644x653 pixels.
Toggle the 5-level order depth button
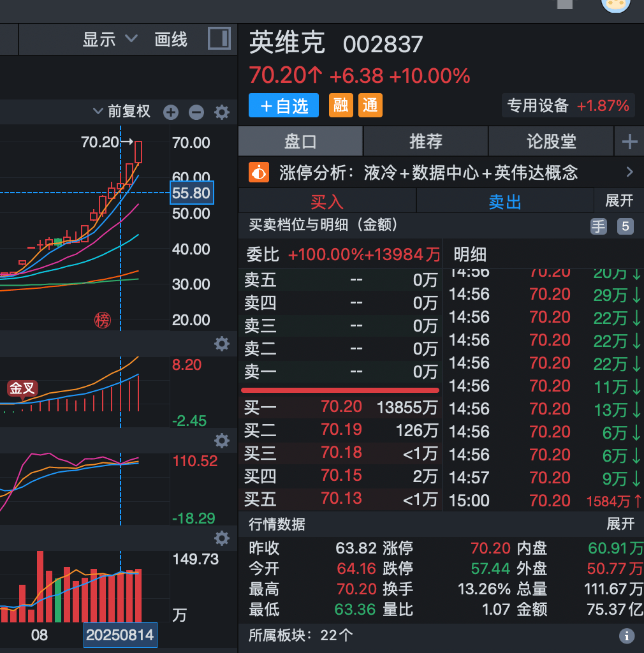tap(626, 226)
